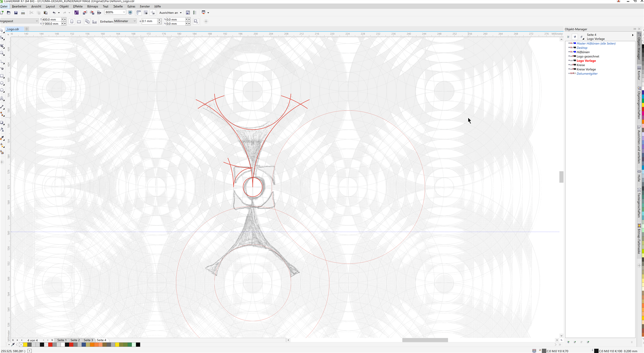
Task: Set page to landscape orientation
Action: coord(79,21)
